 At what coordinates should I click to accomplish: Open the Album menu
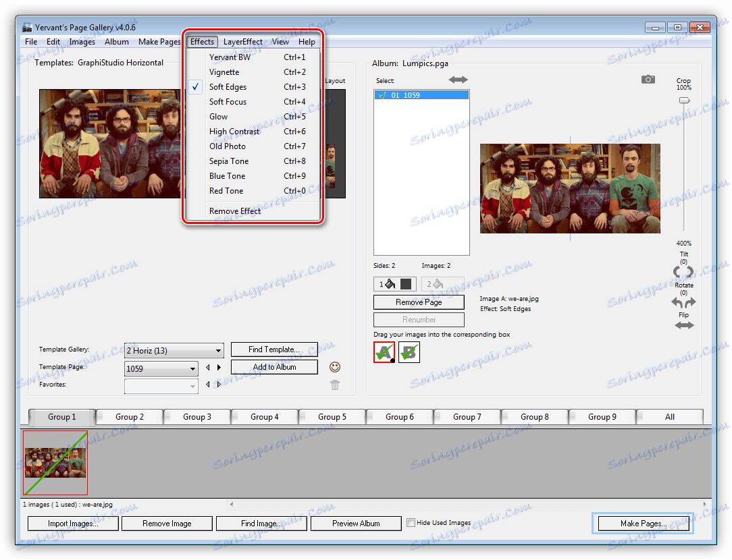(117, 42)
